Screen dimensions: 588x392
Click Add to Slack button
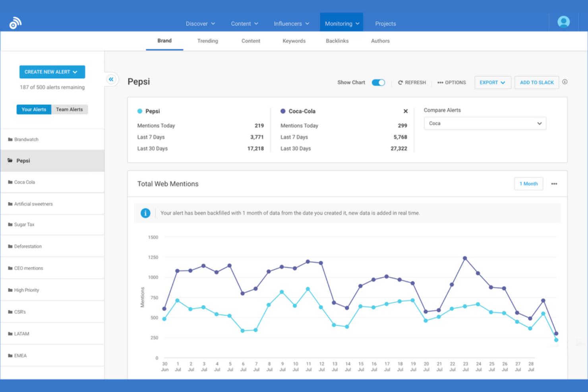point(537,83)
